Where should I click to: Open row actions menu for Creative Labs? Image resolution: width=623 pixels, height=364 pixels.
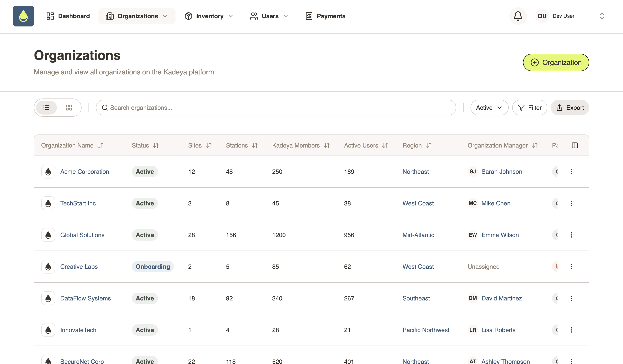[571, 267]
